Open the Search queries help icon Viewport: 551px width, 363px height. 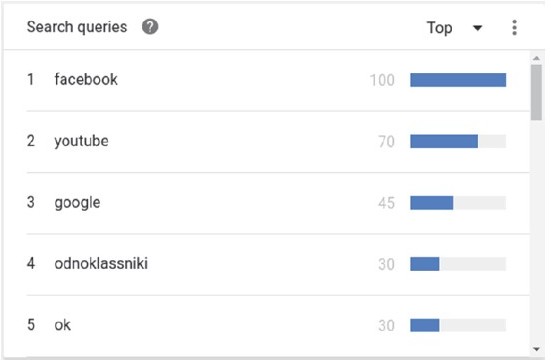[x=150, y=27]
